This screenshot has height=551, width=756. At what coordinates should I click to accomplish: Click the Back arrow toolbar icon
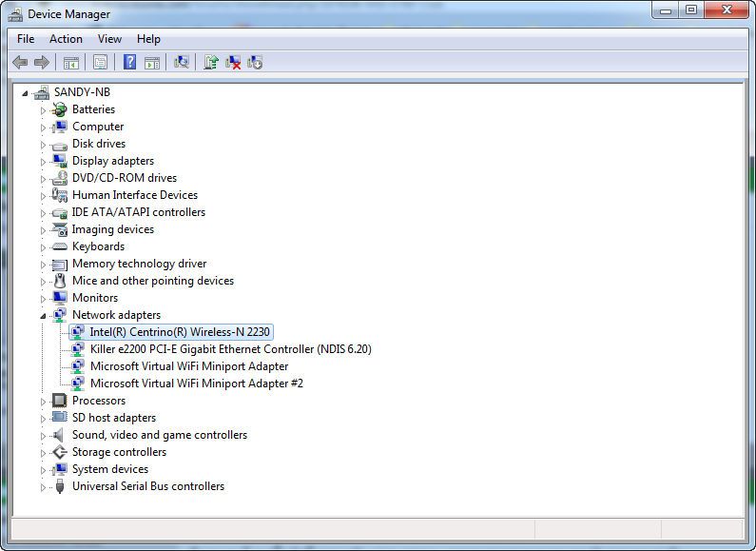point(20,63)
